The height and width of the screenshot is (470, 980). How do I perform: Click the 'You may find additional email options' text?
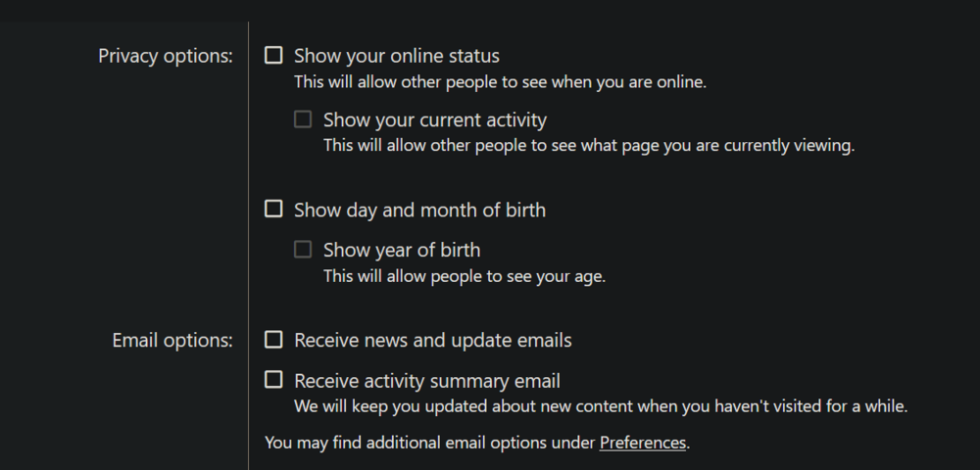tap(430, 443)
